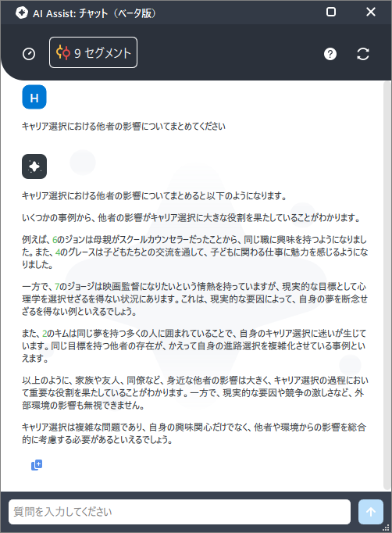Close the AI Assist chat window
This screenshot has width=392, height=533.
(371, 12)
